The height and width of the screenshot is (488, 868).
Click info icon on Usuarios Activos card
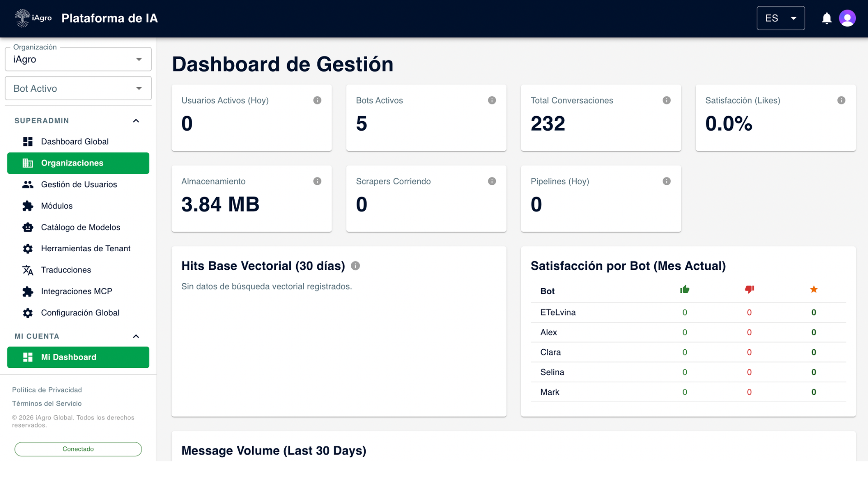(317, 100)
